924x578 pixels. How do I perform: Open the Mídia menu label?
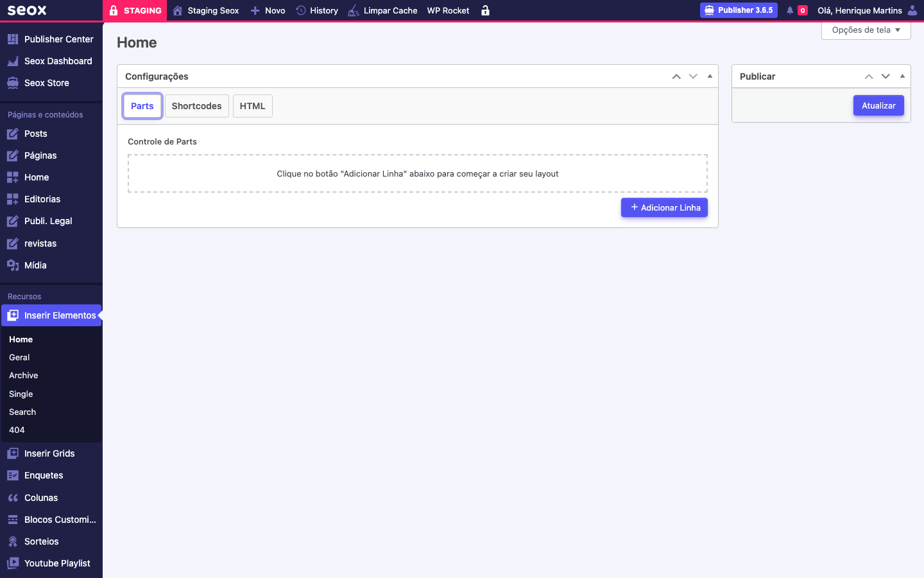[x=35, y=265]
